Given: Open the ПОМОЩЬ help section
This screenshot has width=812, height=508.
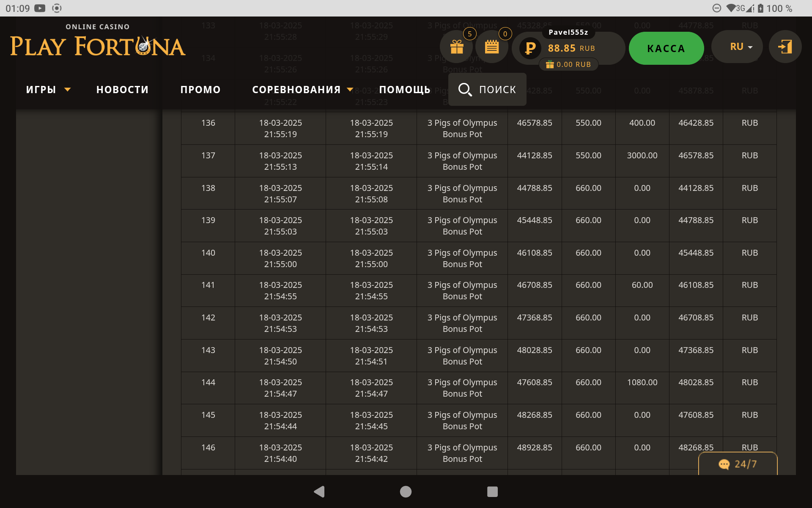Looking at the screenshot, I should tap(405, 90).
